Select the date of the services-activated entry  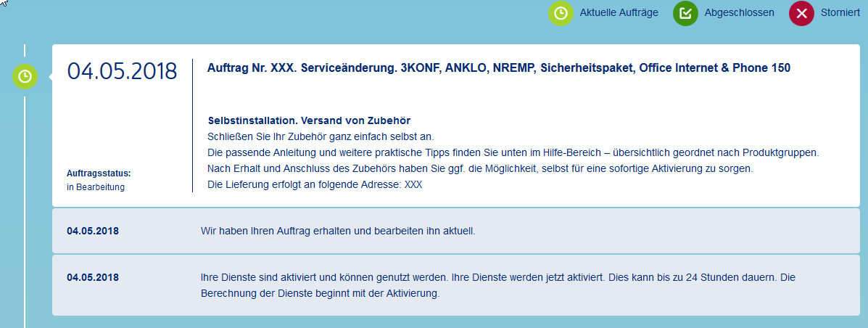[x=92, y=277]
